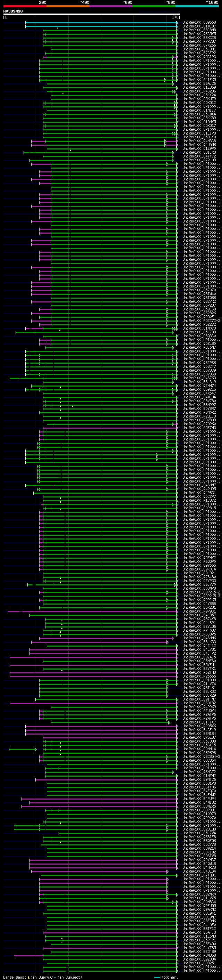Screen dimensions: 222x980
Task: Select the sequence ID UniRef100_Q32PS6
Action: coord(199,363)
